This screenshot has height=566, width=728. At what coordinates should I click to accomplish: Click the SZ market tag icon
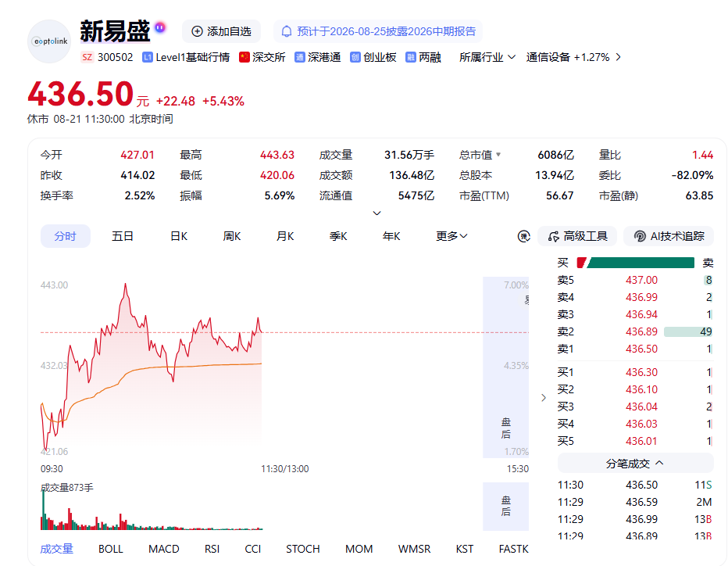87,57
